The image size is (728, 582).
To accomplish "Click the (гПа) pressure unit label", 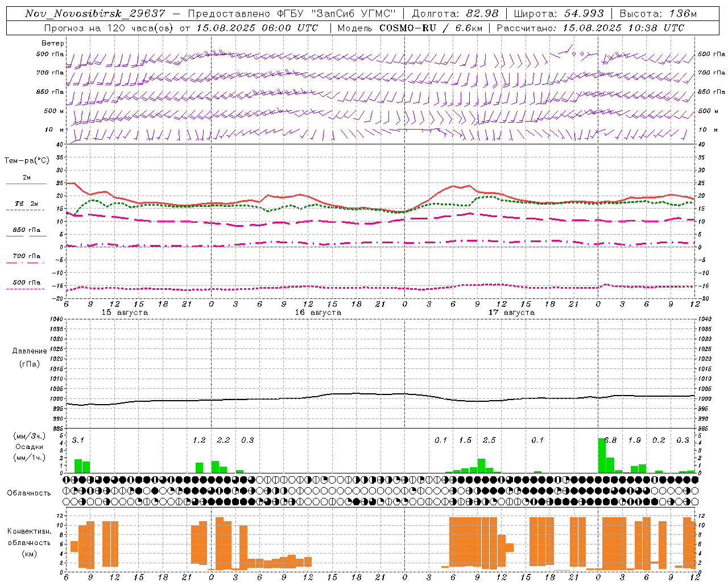I will click(x=30, y=364).
